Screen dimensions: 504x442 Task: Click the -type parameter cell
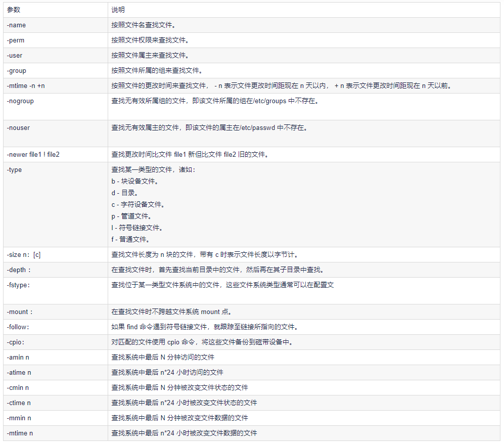(15, 169)
